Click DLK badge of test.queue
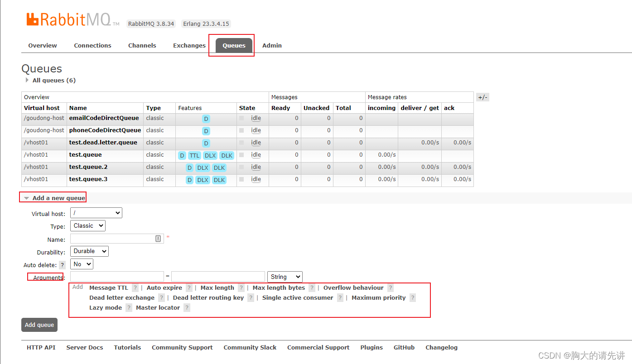Image resolution: width=632 pixels, height=364 pixels. tap(227, 156)
